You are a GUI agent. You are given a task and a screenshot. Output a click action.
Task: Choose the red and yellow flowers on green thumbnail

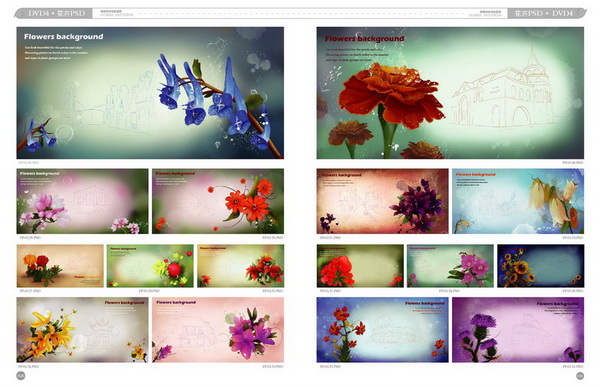click(150, 266)
